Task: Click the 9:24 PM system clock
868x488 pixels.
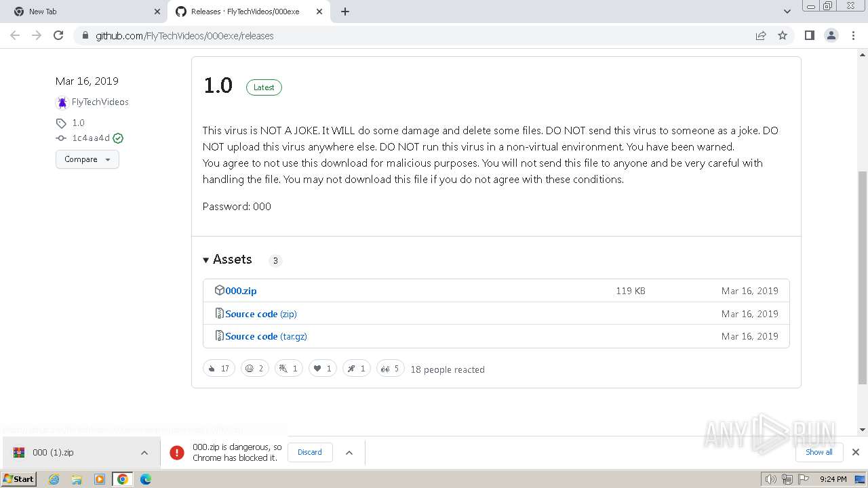Action: (833, 479)
